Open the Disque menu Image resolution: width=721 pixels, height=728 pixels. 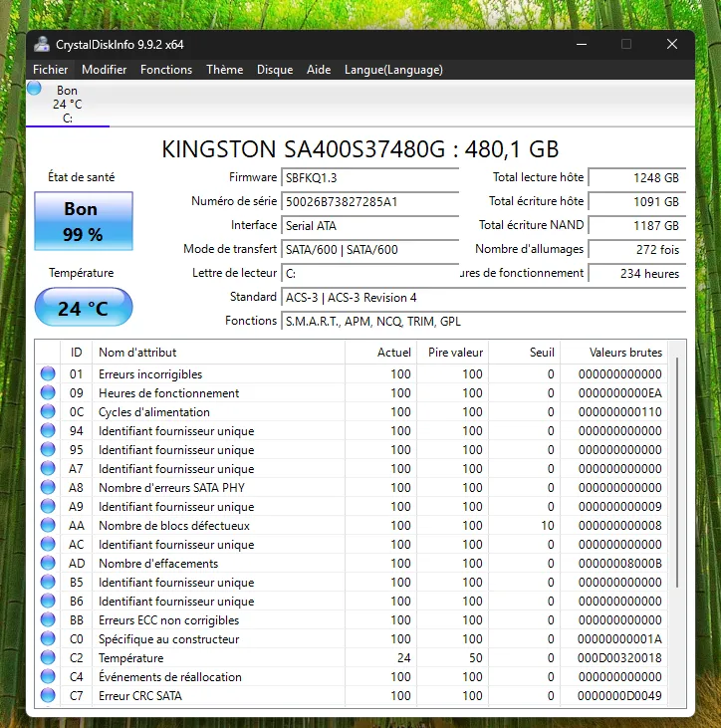[275, 70]
